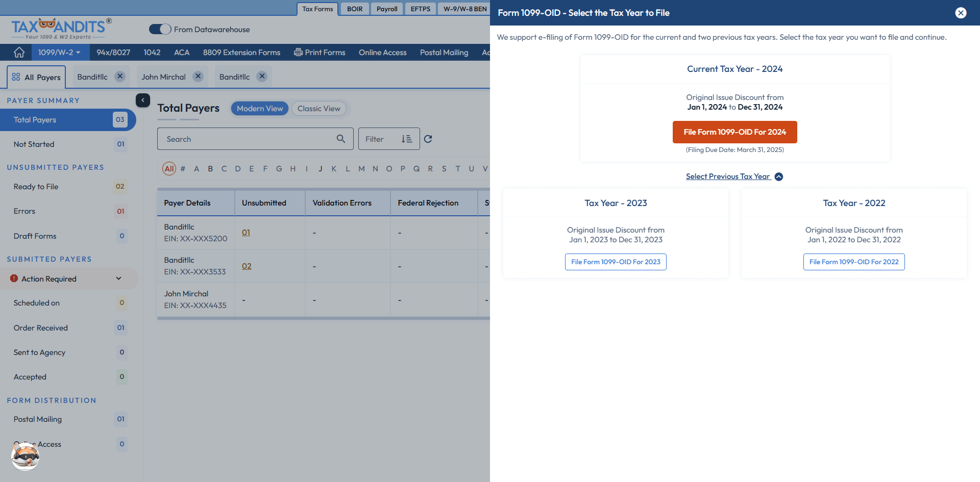Image resolution: width=980 pixels, height=482 pixels.
Task: Select Scheduled on in sidebar
Action: point(68,303)
